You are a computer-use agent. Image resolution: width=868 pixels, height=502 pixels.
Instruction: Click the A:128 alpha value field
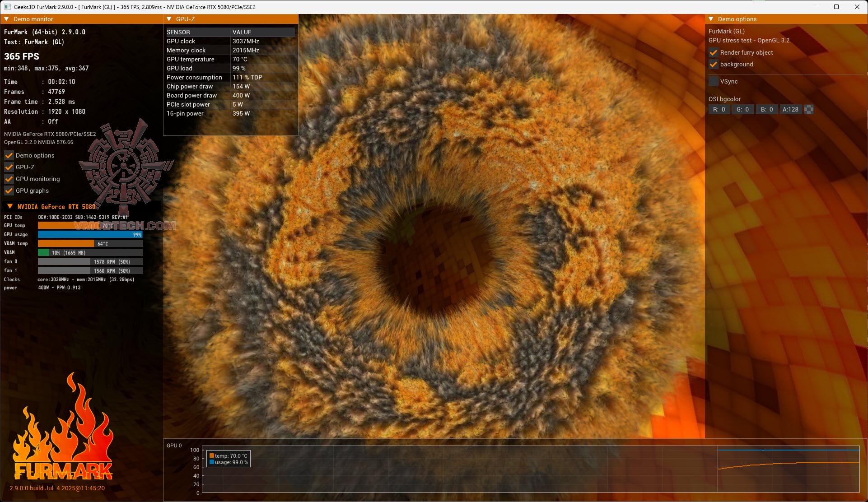790,109
